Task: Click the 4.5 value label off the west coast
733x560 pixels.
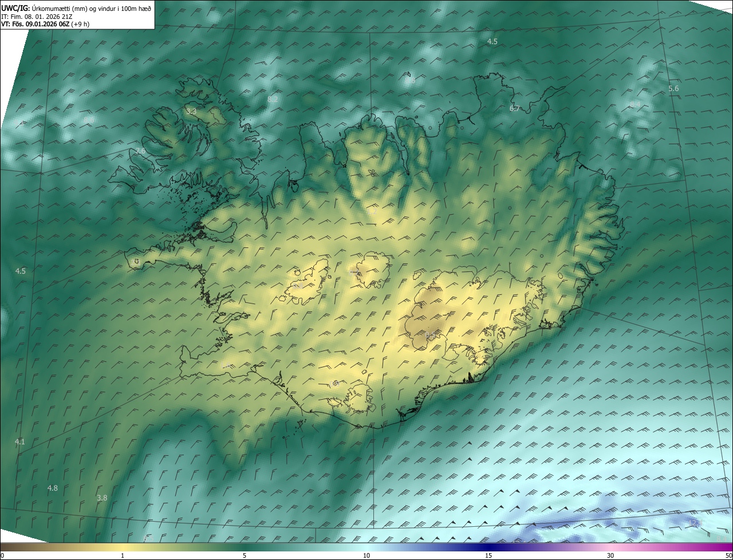Action: [21, 271]
